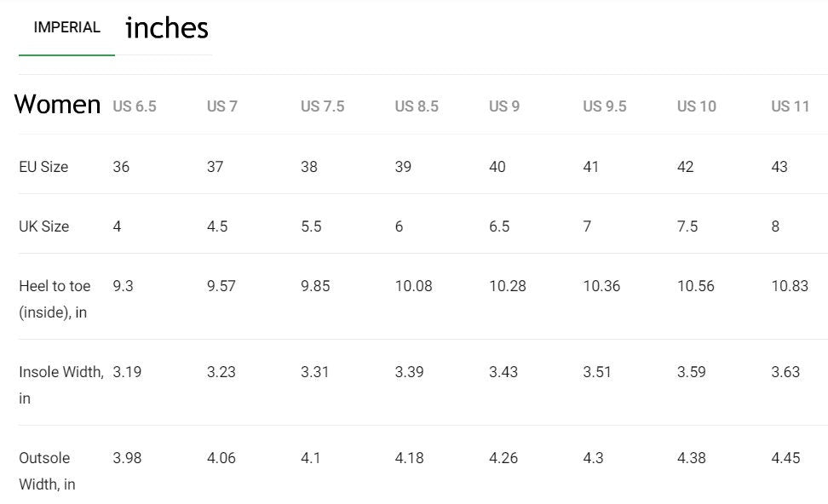Click the UK Size row label

click(x=44, y=226)
